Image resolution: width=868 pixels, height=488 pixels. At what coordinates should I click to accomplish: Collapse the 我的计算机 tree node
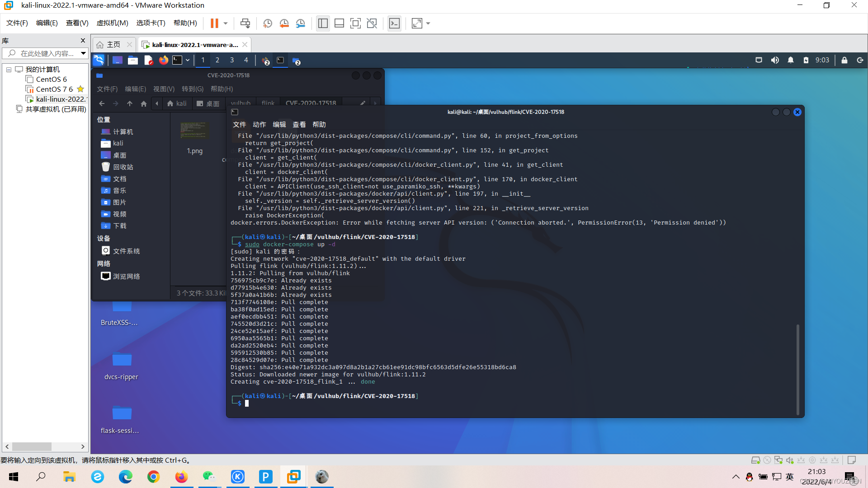tap(9, 70)
